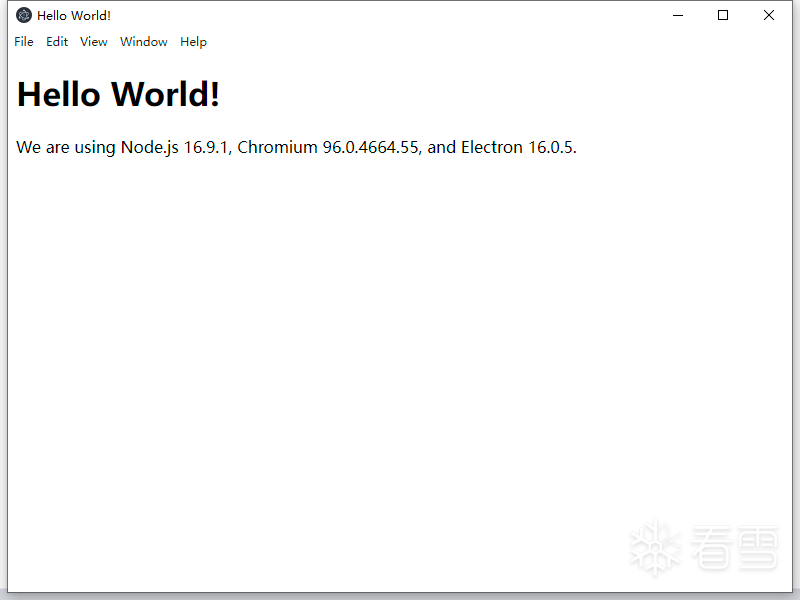Click the 'Hello World!' window title text

(74, 16)
